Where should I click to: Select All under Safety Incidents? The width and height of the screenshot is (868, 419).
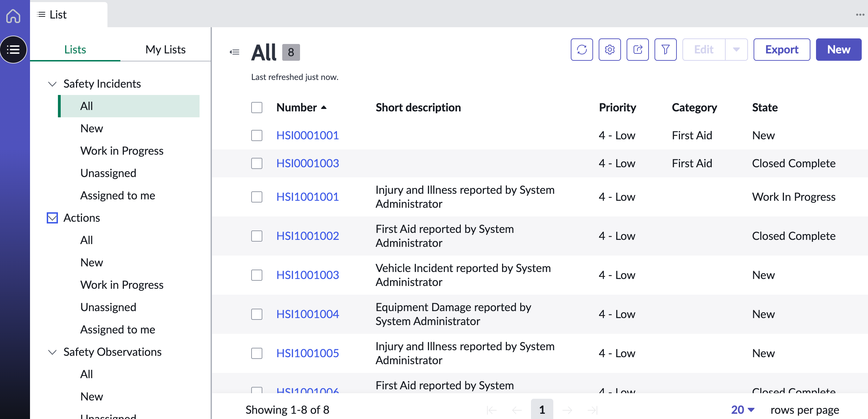pyautogui.click(x=129, y=106)
